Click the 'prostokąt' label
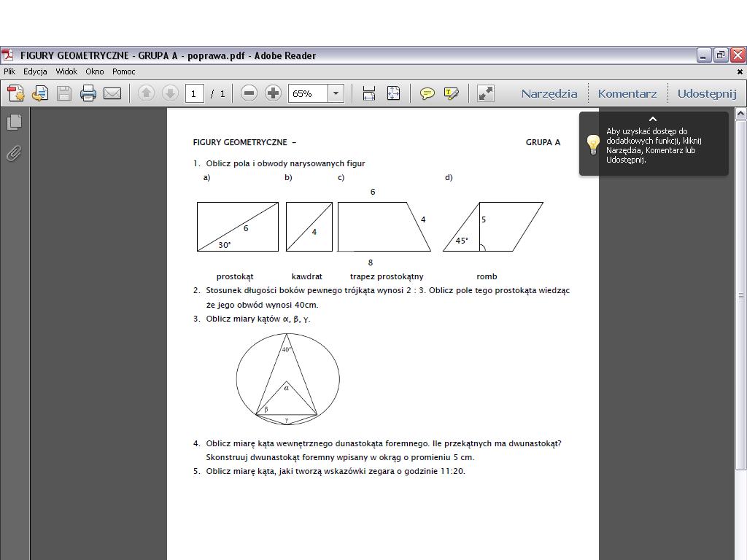Viewport: 747px width, 560px height. 235,276
